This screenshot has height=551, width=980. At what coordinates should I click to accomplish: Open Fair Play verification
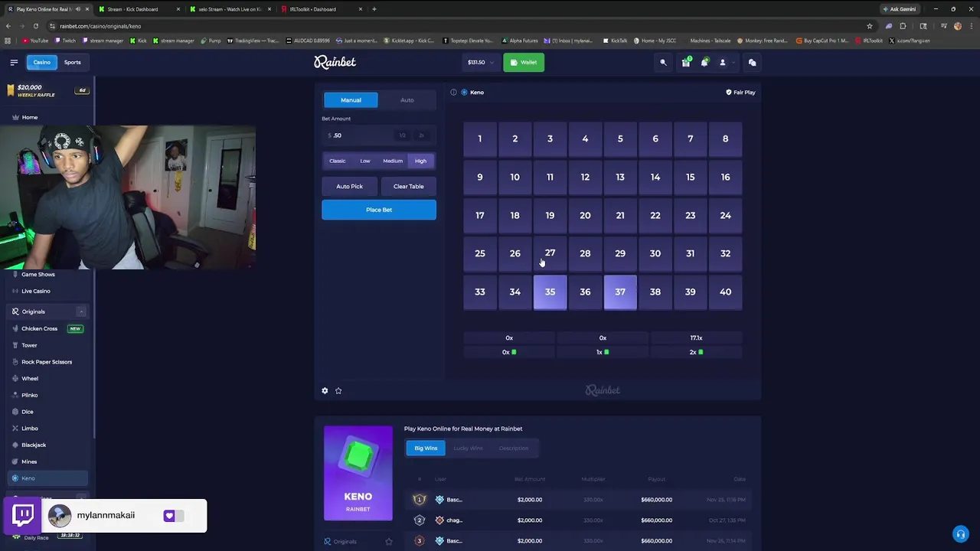coord(740,92)
